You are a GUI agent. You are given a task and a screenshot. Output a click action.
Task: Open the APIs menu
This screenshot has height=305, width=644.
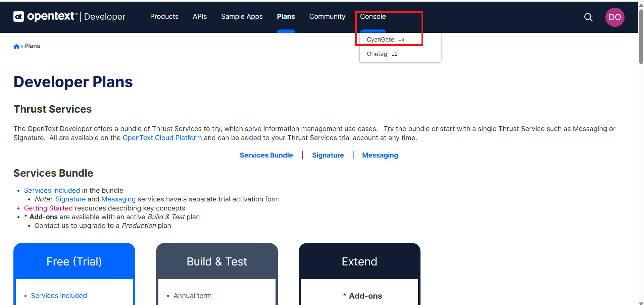click(200, 16)
